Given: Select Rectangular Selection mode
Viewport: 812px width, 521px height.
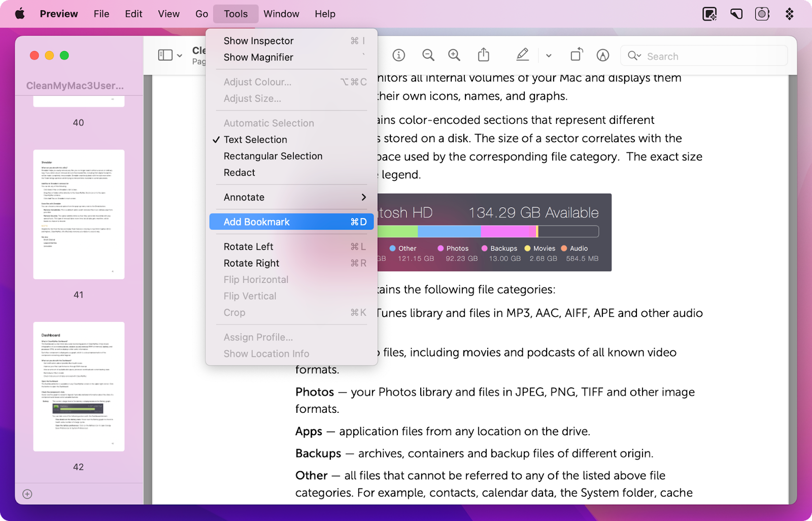Looking at the screenshot, I should point(292,156).
